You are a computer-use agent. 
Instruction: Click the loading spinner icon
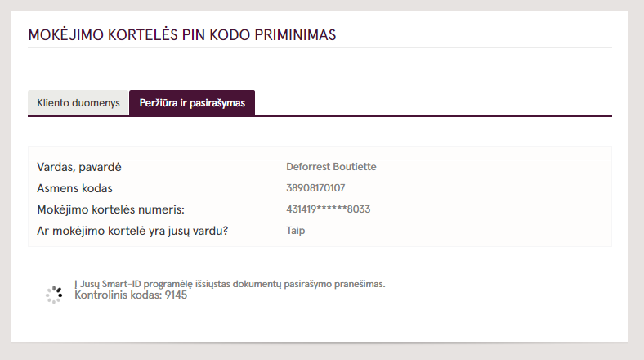point(54,295)
